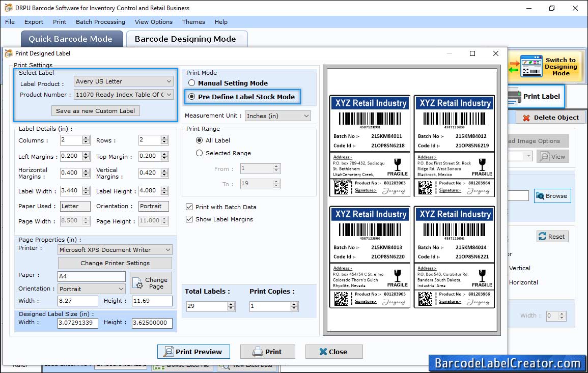
Task: Click Change Printer Settings button
Action: tap(115, 263)
